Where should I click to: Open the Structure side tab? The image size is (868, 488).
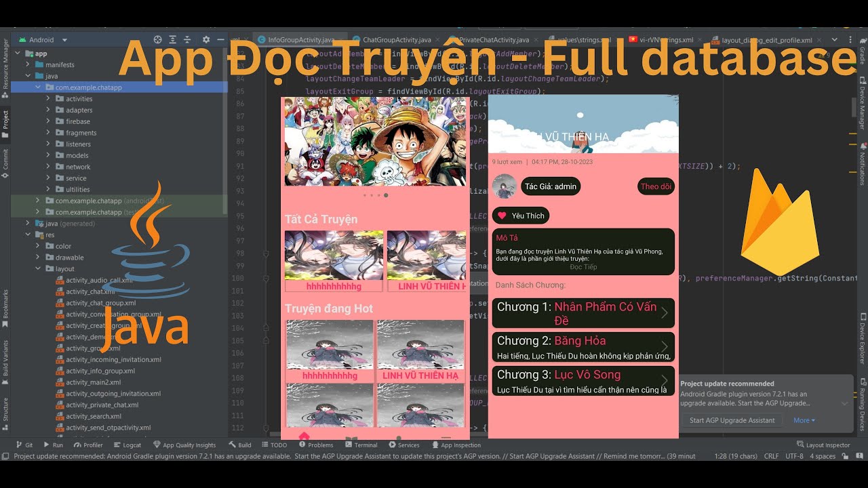tap(5, 413)
